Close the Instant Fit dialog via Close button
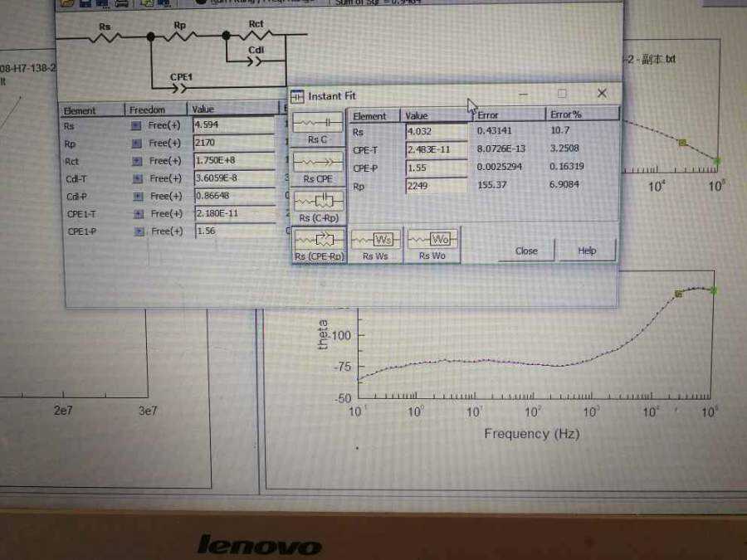Screen dimensions: 747x560 pyautogui.click(x=526, y=251)
